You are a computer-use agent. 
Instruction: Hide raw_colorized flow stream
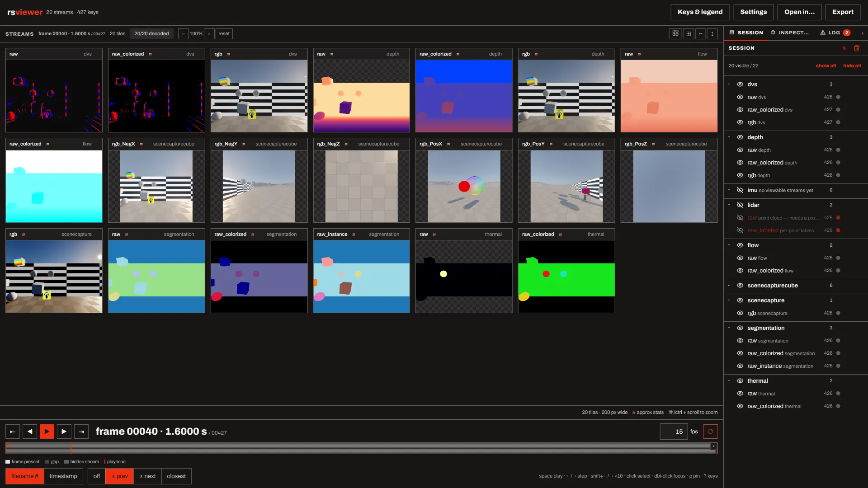pyautogui.click(x=740, y=271)
